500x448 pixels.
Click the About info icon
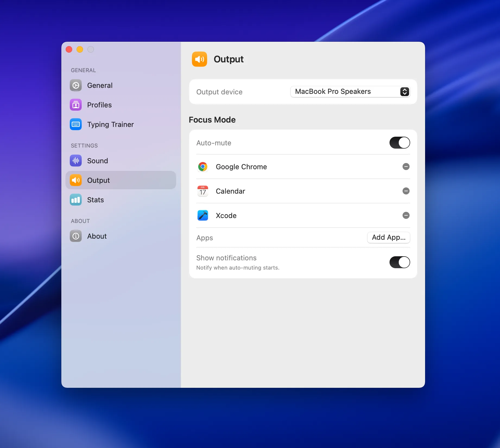[76, 236]
